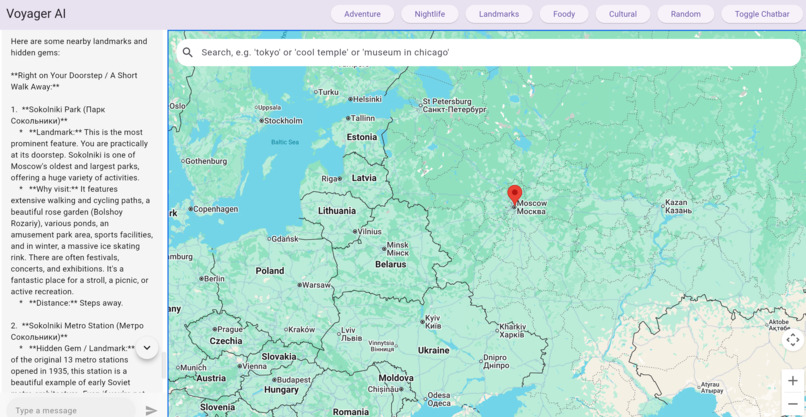
Task: Focus the Type a message box
Action: click(71, 410)
